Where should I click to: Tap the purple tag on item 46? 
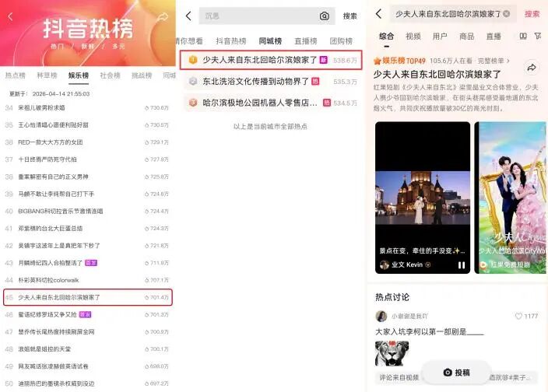[x=85, y=314]
